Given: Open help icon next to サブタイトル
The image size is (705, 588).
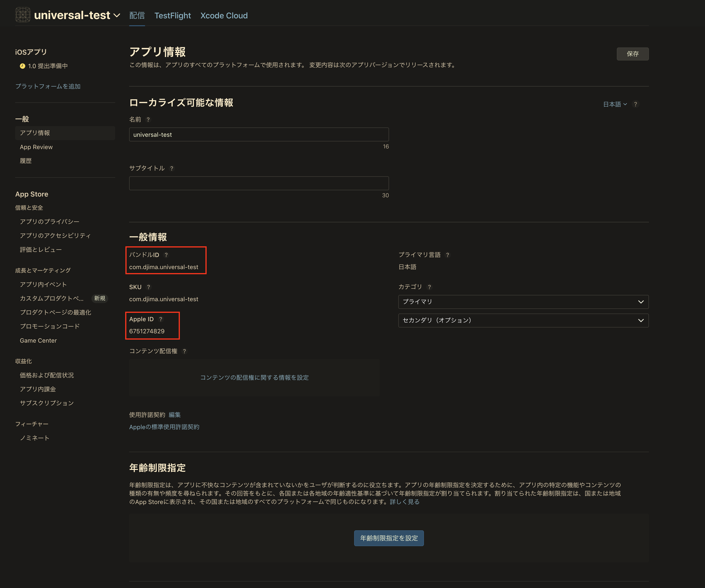Looking at the screenshot, I should (x=171, y=168).
